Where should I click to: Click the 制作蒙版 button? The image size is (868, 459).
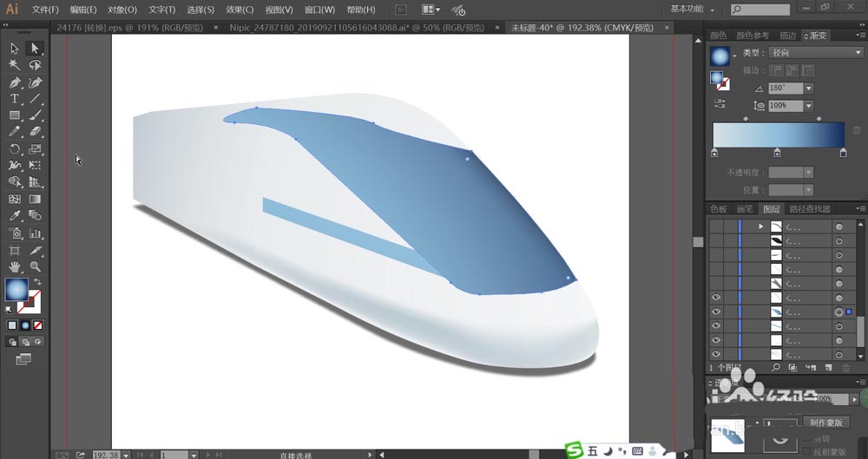(826, 423)
